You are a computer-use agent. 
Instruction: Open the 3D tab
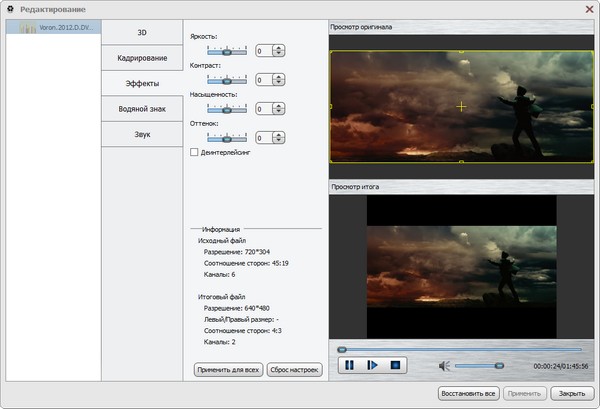[x=142, y=33]
